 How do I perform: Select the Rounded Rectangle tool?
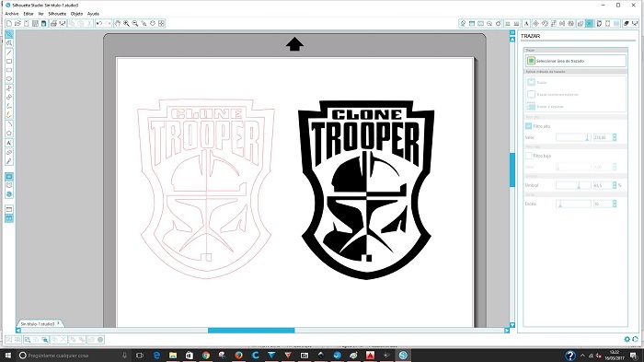click(x=9, y=70)
